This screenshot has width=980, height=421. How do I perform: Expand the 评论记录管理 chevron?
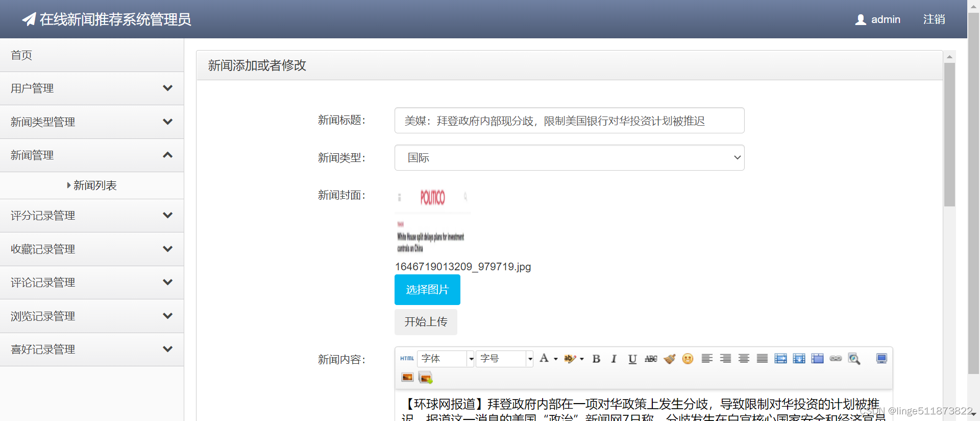coord(167,282)
